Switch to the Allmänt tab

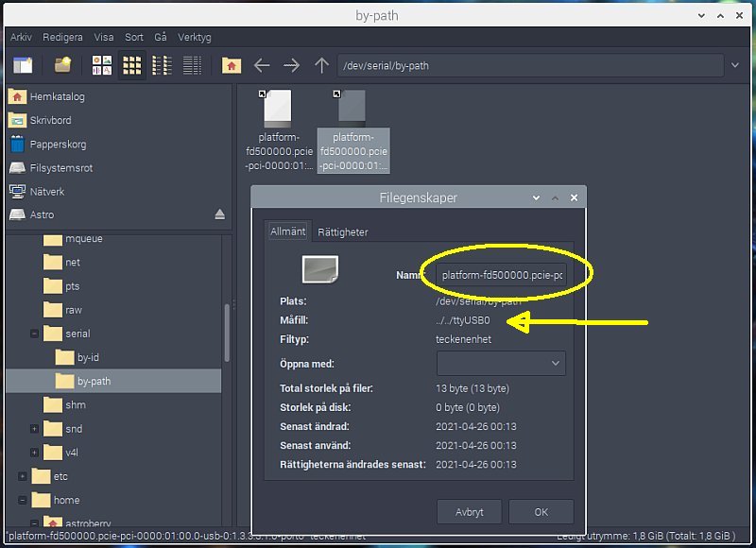(x=287, y=231)
